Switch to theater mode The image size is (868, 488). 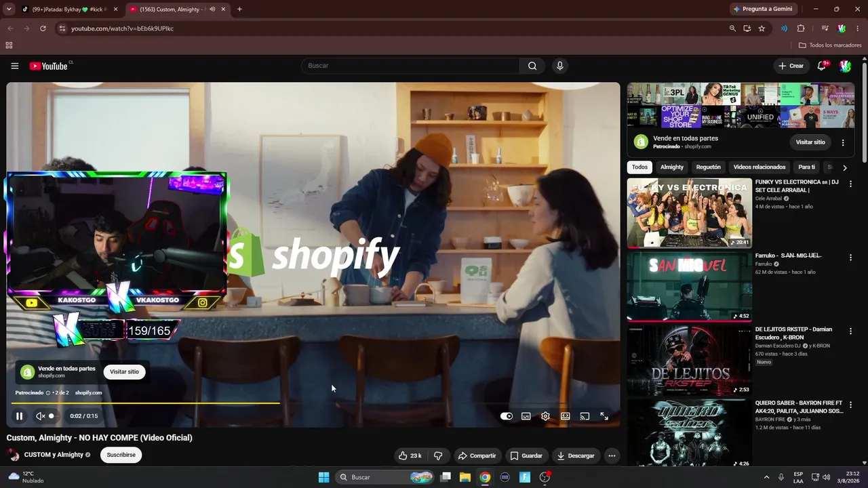pyautogui.click(x=565, y=416)
